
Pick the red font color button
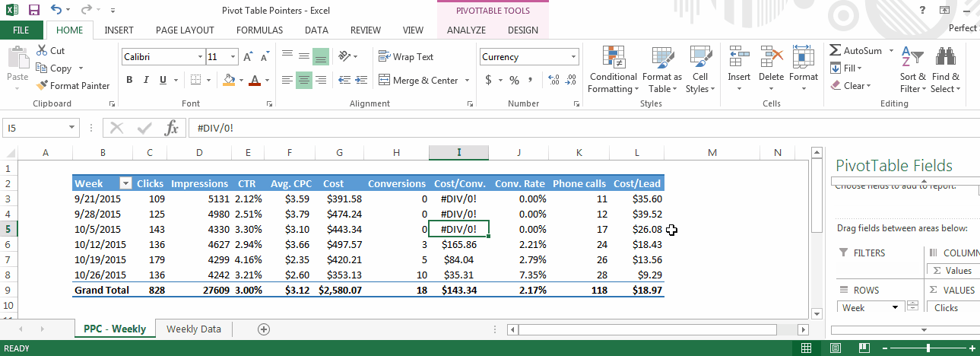click(x=255, y=80)
